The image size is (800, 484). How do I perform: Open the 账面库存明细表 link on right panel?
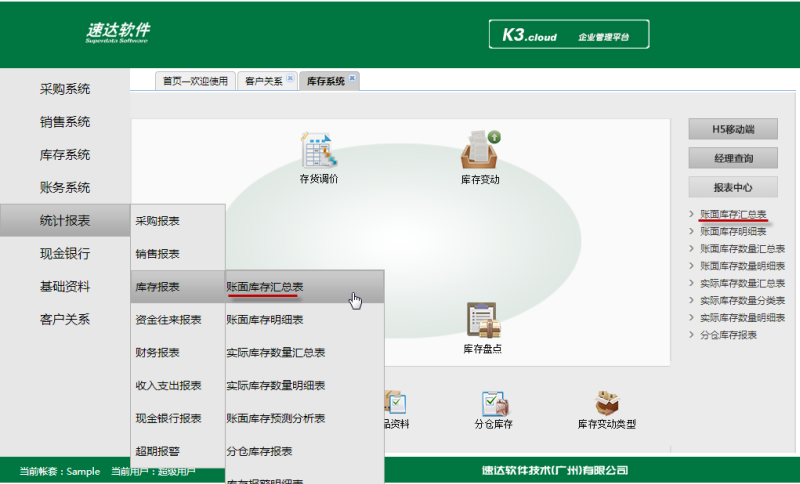point(733,231)
